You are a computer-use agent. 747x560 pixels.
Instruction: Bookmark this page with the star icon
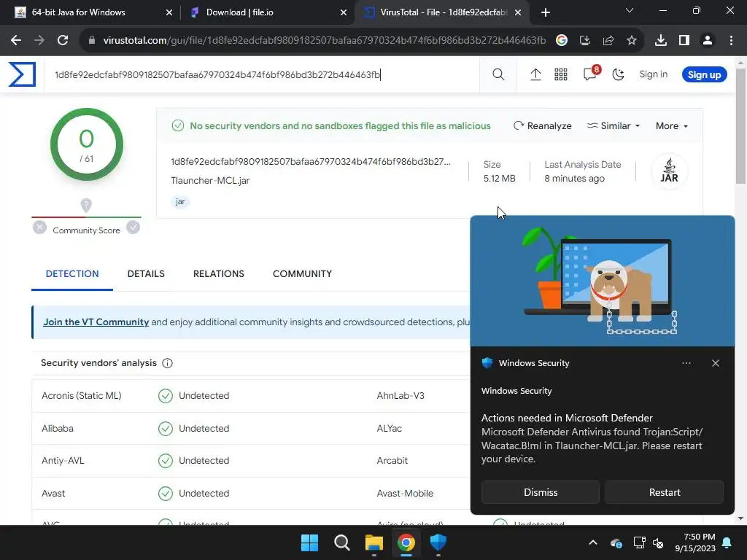tap(632, 41)
